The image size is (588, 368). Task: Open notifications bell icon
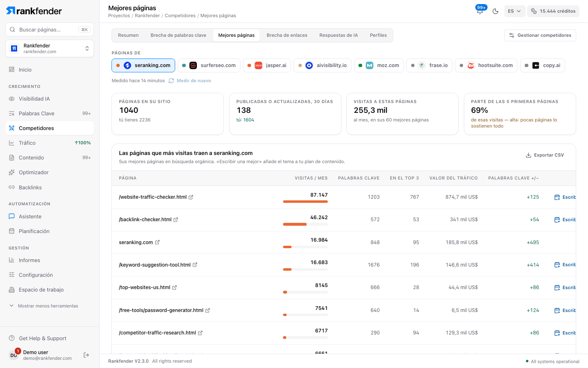[480, 11]
